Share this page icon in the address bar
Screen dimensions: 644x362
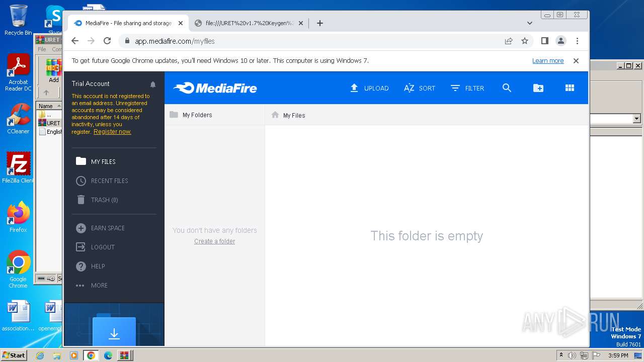pos(509,41)
